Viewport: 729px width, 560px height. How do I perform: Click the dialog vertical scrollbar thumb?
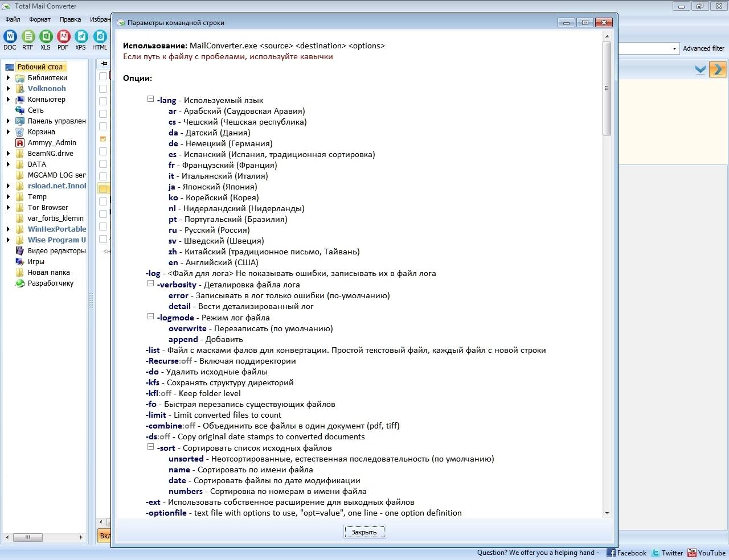tap(607, 88)
